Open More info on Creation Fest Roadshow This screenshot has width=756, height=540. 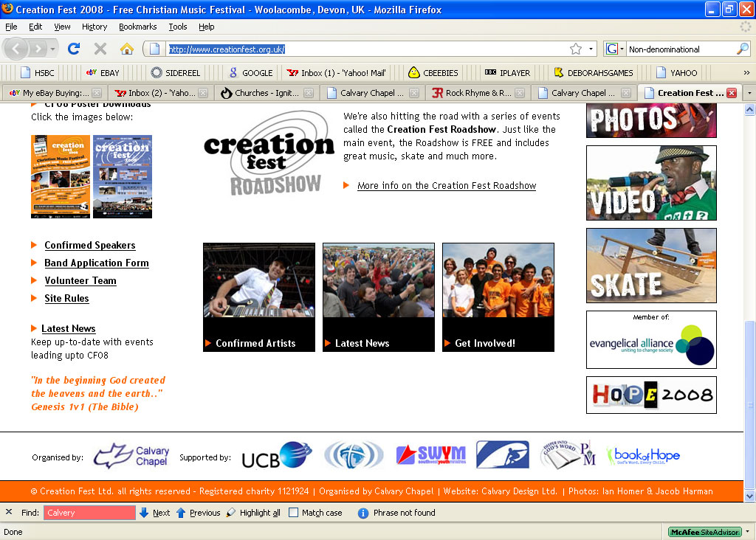447,185
